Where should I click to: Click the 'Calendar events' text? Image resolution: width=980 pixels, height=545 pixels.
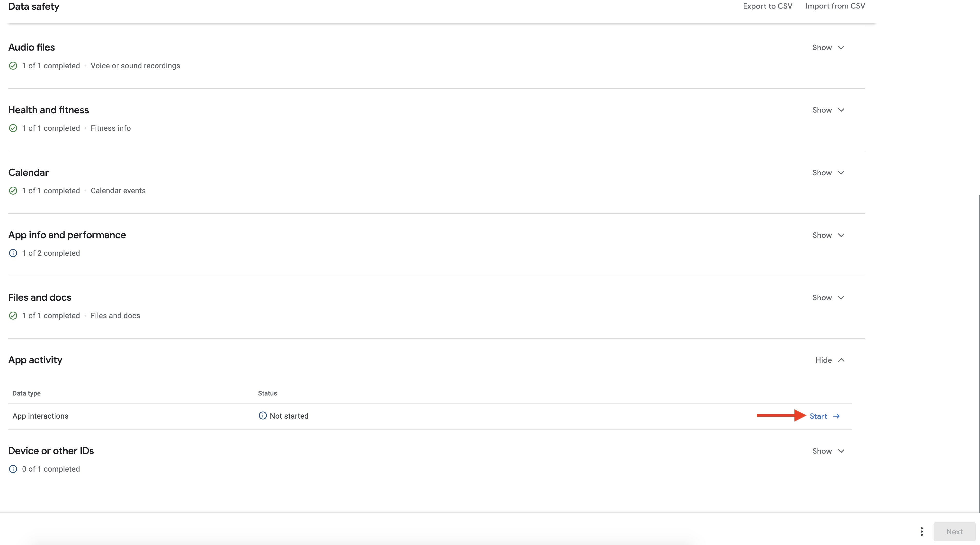(118, 191)
